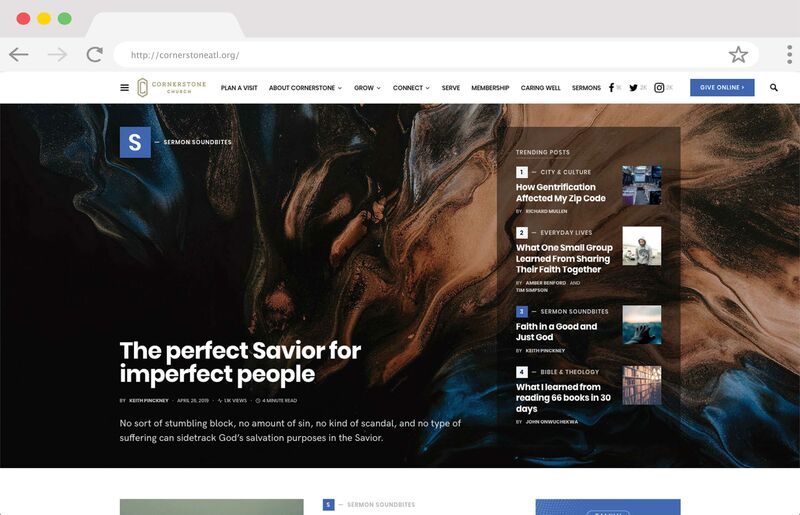Click the search magnifier icon
Screen dimensions: 800x515
click(774, 88)
